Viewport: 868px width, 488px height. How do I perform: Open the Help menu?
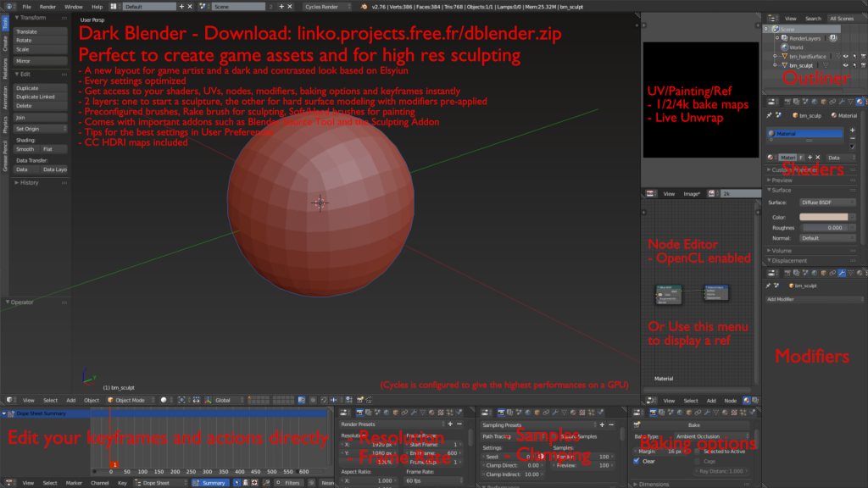(x=97, y=7)
